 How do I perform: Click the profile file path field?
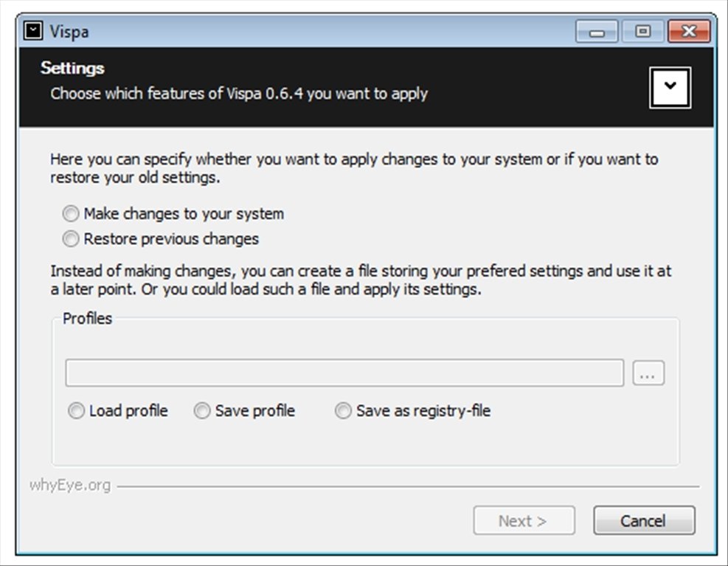click(344, 373)
